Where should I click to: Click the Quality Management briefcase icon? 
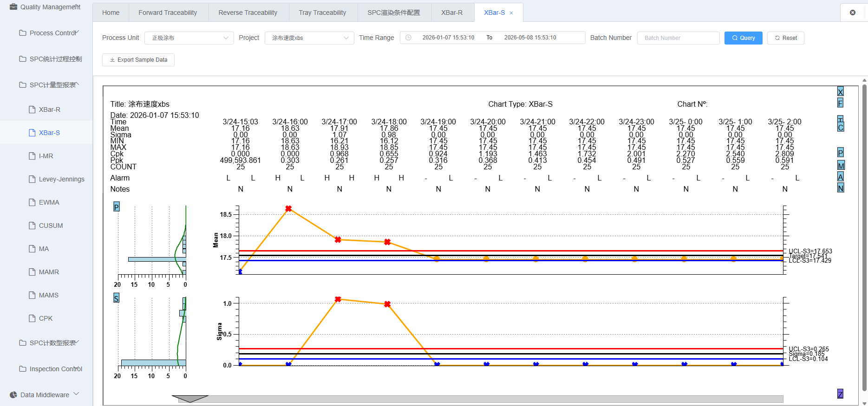click(x=13, y=7)
